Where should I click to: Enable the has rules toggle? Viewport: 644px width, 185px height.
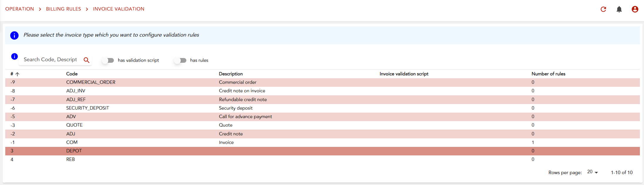pyautogui.click(x=180, y=60)
